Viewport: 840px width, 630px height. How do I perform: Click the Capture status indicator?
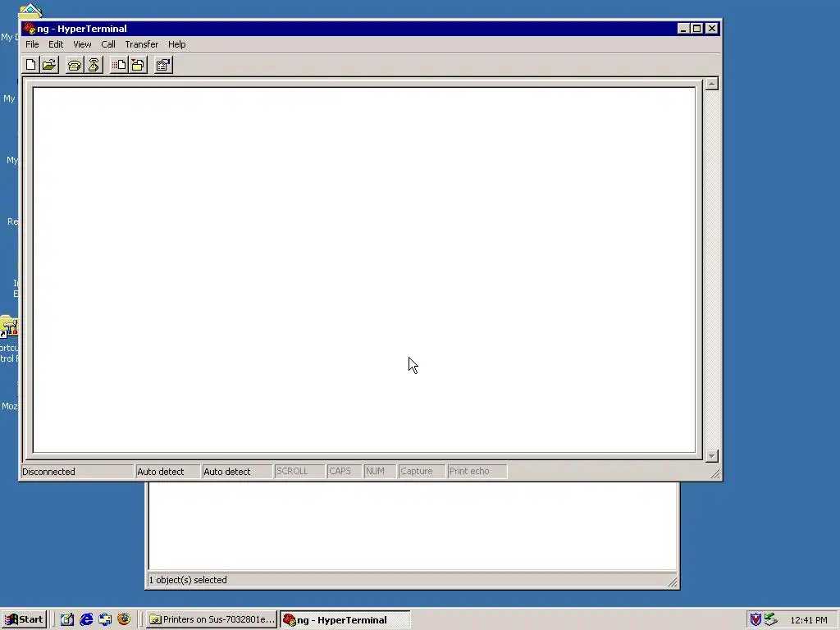pyautogui.click(x=421, y=472)
